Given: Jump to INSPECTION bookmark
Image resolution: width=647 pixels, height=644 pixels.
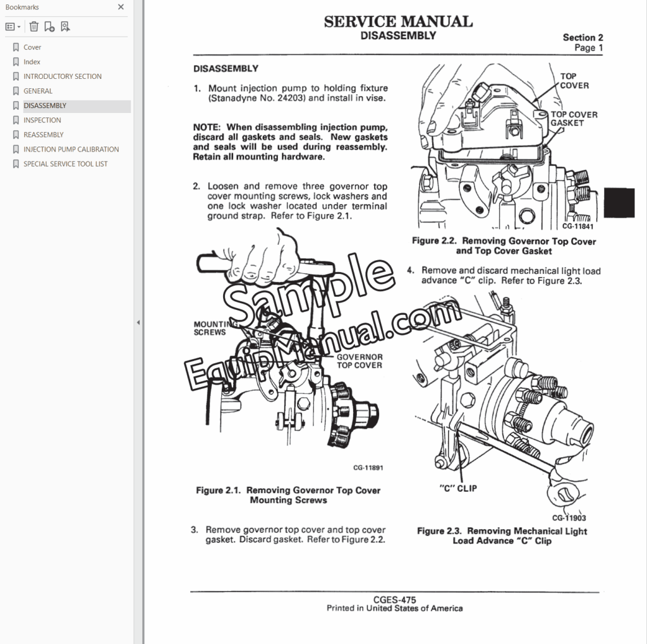Looking at the screenshot, I should pos(42,120).
